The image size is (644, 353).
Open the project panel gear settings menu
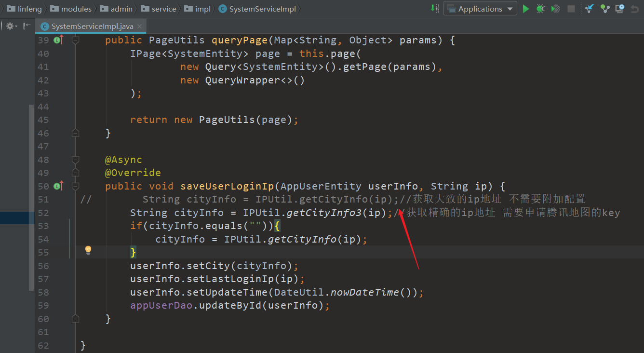pos(11,26)
